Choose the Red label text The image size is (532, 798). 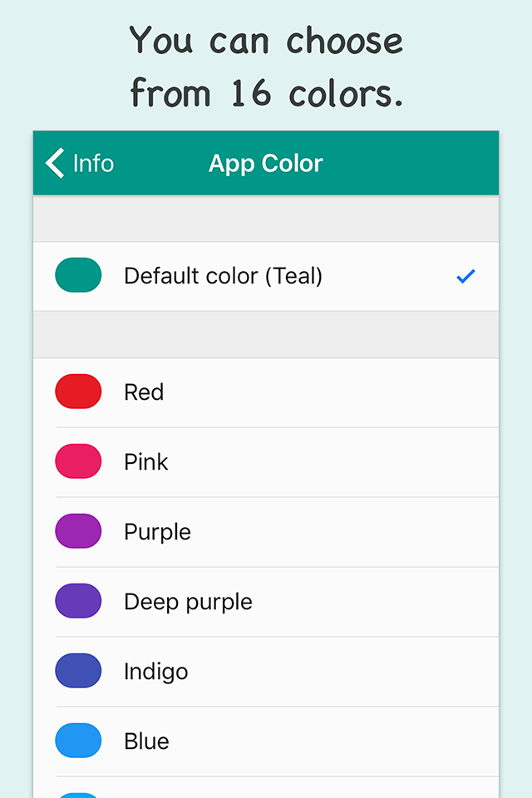[x=144, y=392]
